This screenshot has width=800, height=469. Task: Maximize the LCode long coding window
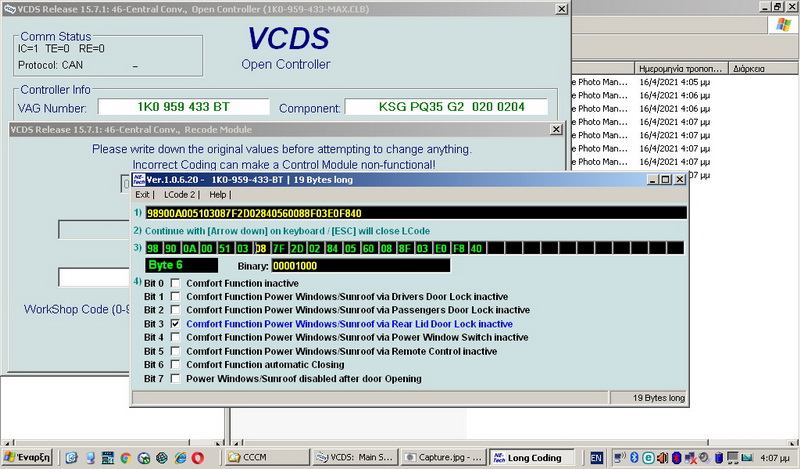pyautogui.click(x=665, y=180)
